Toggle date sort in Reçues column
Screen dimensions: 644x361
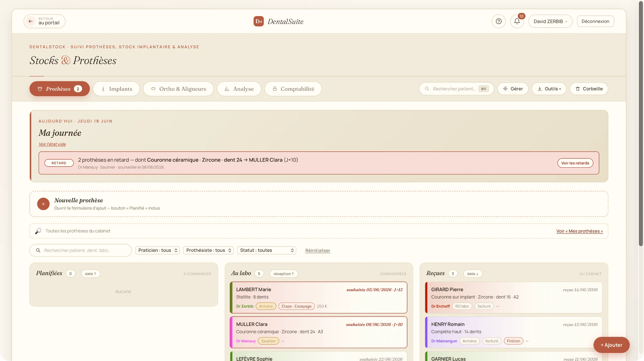[473, 274]
